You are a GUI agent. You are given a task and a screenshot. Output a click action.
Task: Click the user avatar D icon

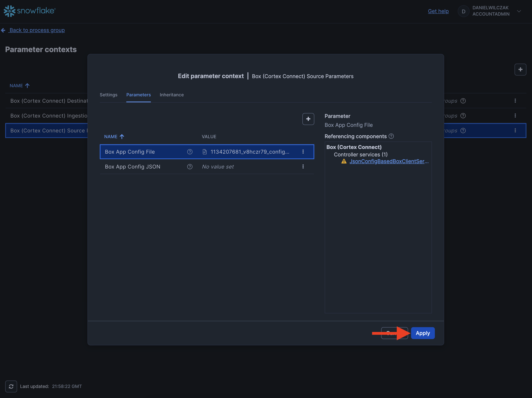463,11
